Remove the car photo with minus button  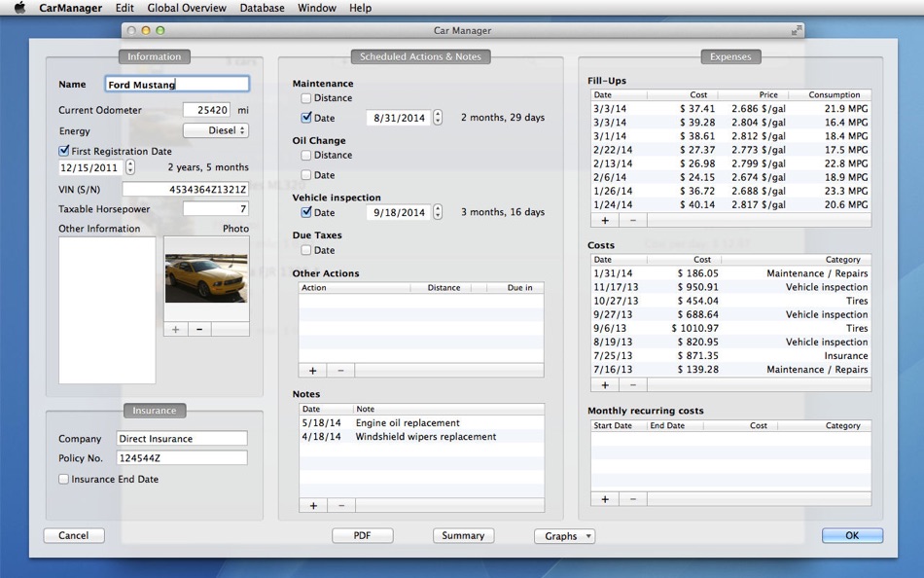pyautogui.click(x=199, y=329)
